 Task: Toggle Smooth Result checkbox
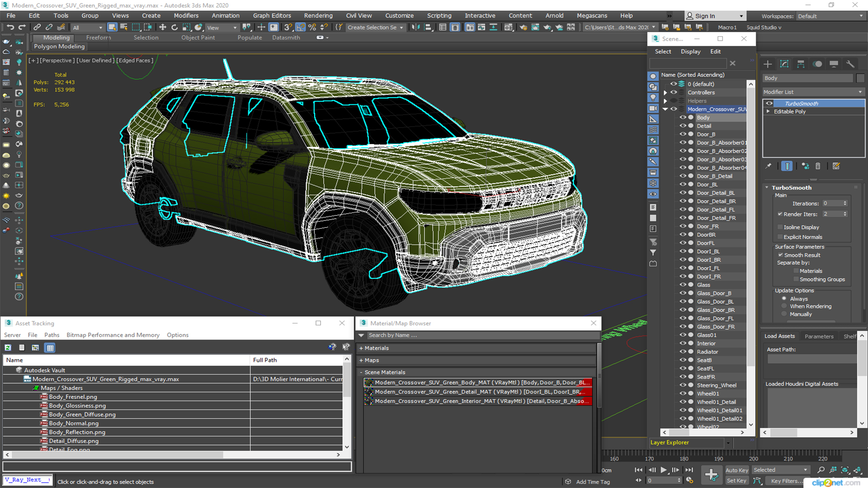pos(780,255)
